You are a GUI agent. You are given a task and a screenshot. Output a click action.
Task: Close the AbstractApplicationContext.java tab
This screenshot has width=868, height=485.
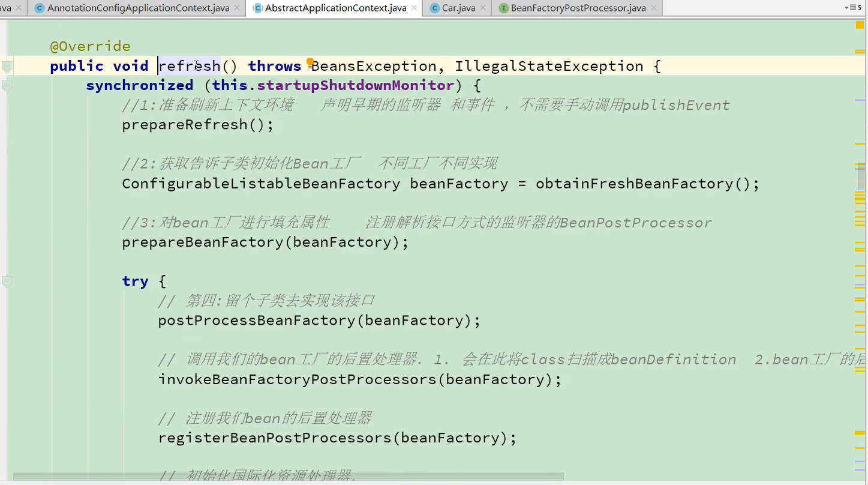click(x=415, y=8)
